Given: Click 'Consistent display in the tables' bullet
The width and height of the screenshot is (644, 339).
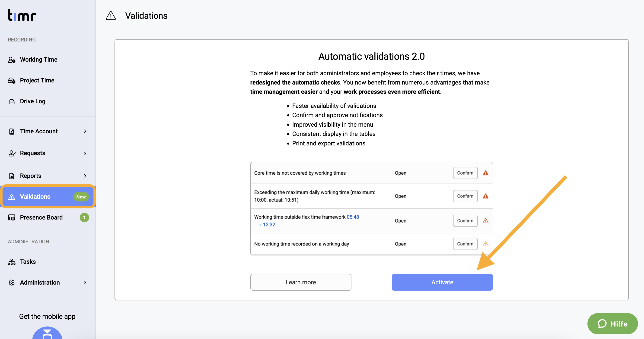Looking at the screenshot, I should click(334, 134).
